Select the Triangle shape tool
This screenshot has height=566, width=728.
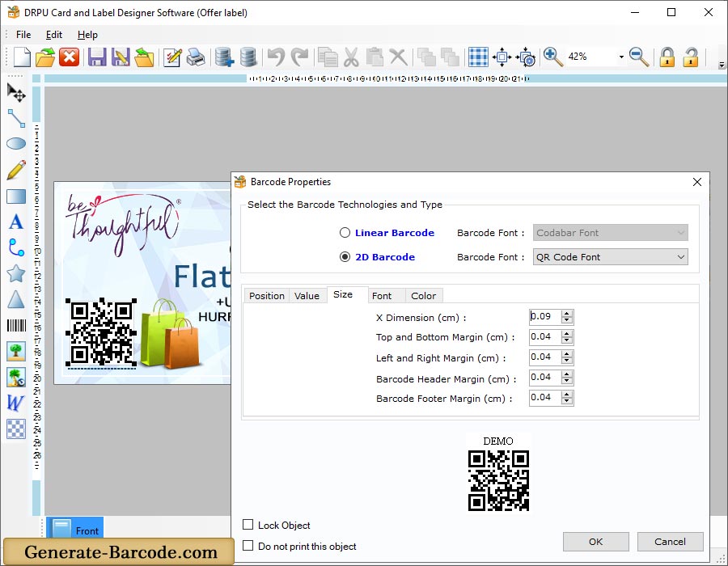[x=16, y=300]
